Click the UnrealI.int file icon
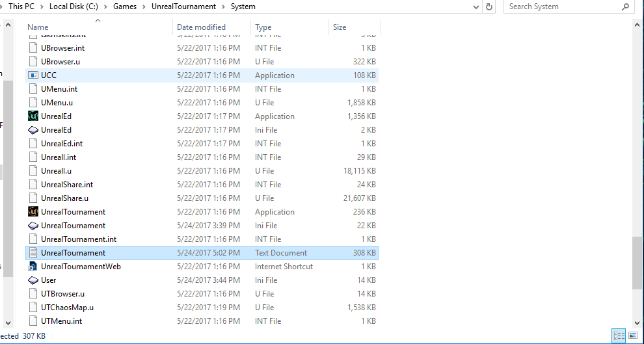The width and height of the screenshot is (644, 344). (x=33, y=157)
